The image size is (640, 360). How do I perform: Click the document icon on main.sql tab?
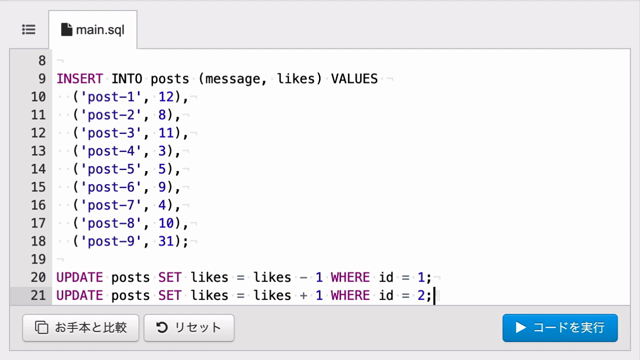[67, 29]
